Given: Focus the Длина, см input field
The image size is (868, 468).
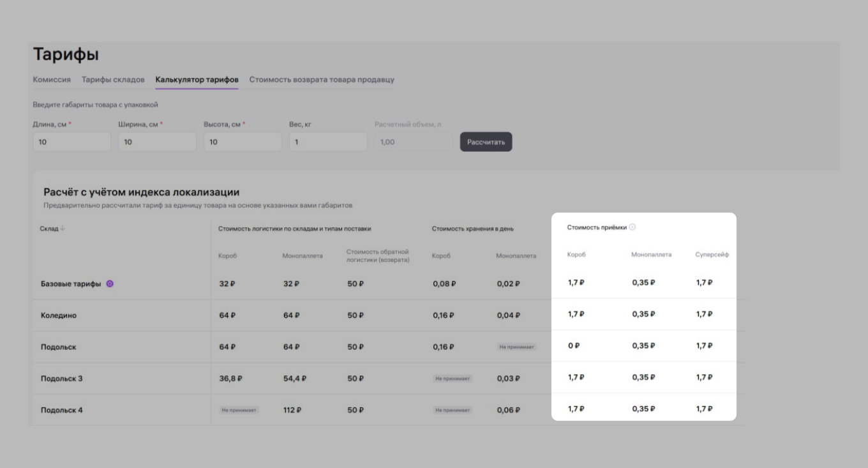Looking at the screenshot, I should tap(71, 142).
